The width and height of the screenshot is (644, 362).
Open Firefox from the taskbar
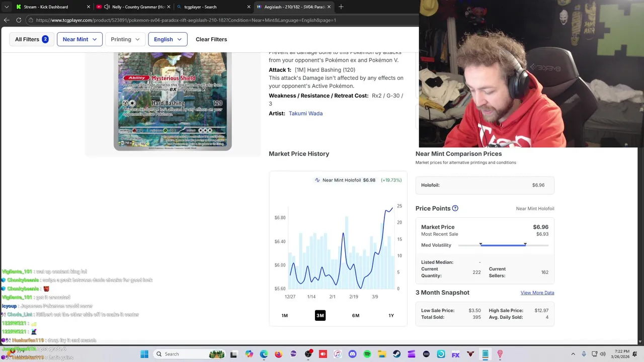(x=279, y=354)
